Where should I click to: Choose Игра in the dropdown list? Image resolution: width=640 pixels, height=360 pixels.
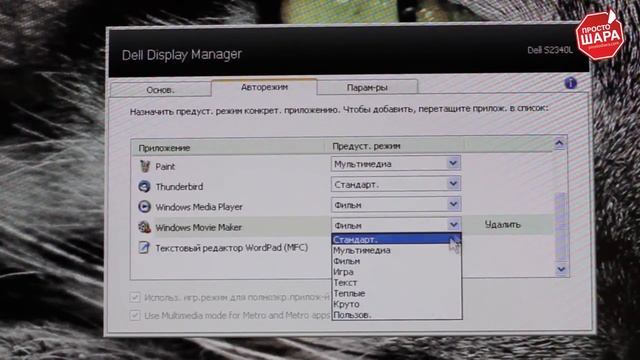(x=396, y=272)
